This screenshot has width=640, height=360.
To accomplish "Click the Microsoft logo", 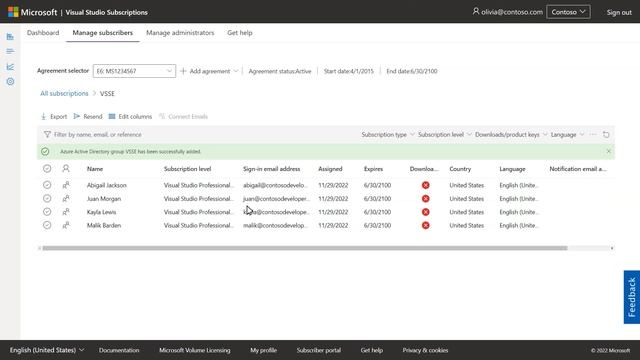I will (13, 12).
